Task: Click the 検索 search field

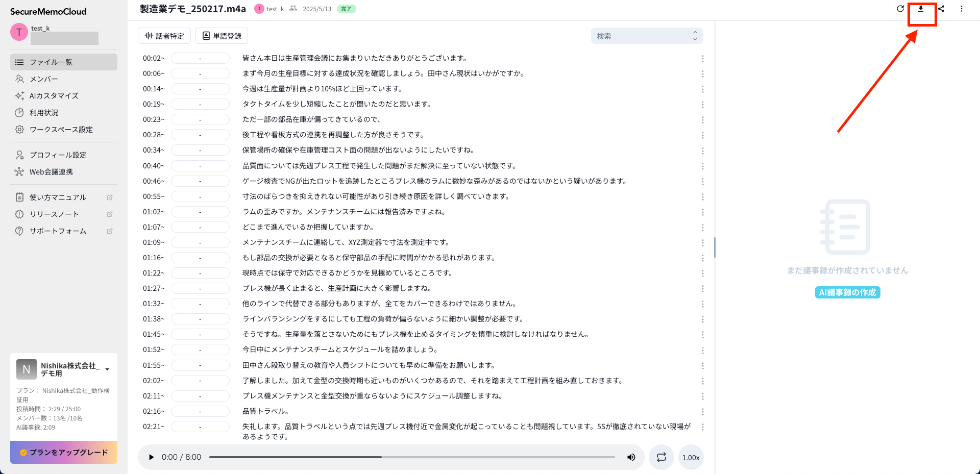Action: point(643,36)
